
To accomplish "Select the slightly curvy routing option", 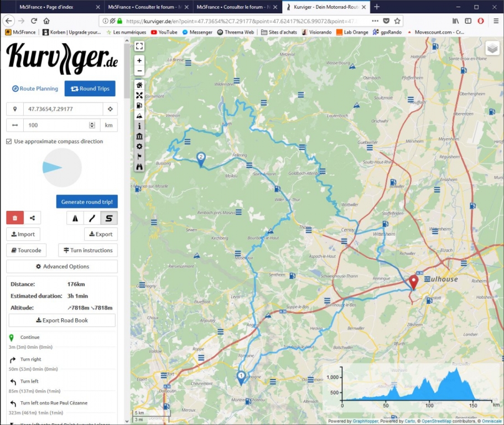I will [92, 218].
